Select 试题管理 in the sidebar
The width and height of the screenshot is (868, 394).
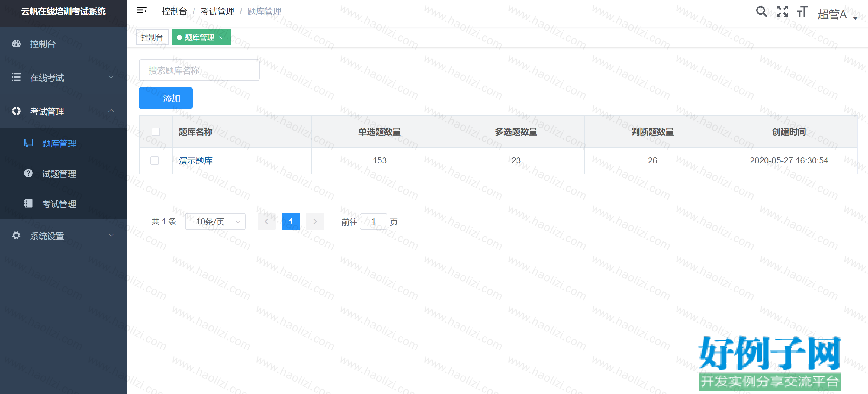pos(63,173)
